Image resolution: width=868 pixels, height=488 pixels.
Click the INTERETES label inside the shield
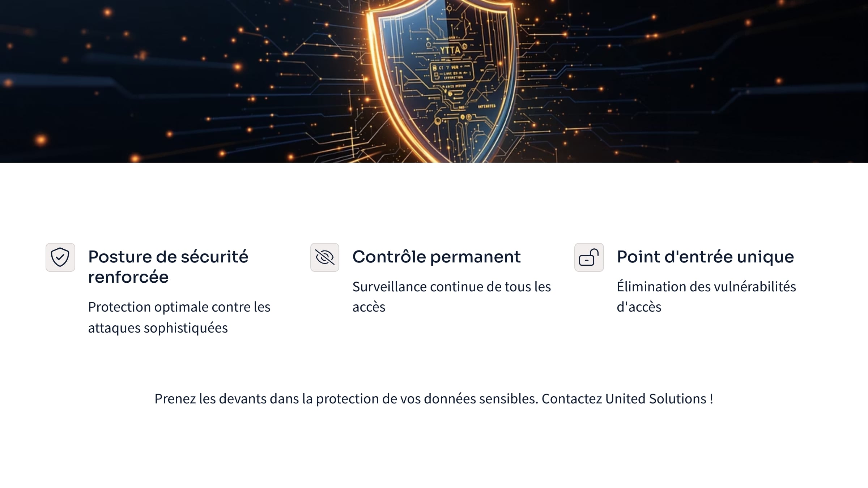click(x=486, y=106)
